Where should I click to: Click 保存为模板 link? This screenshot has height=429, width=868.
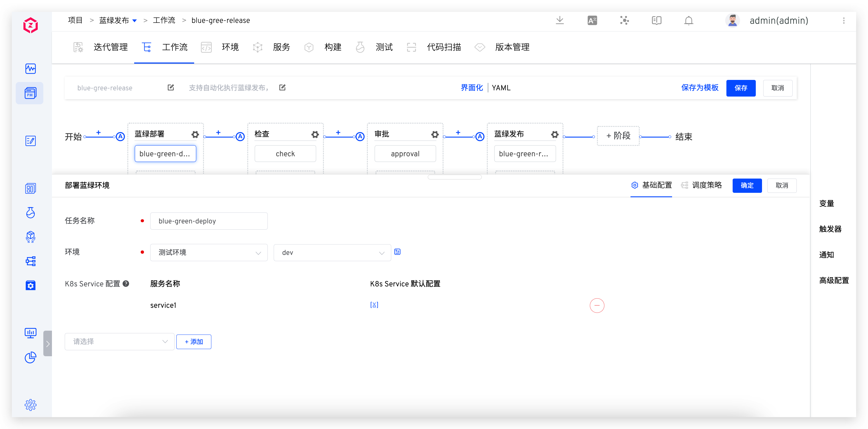(x=699, y=88)
